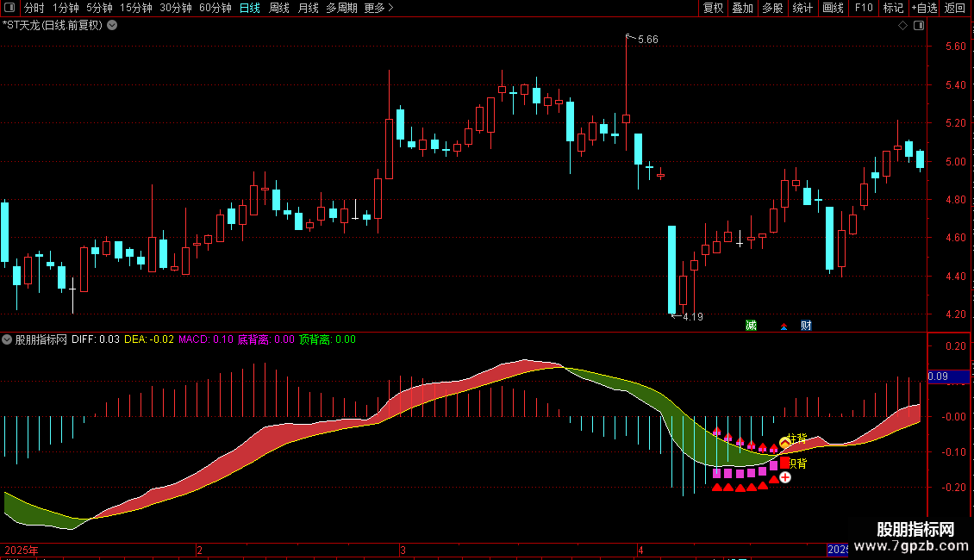Click the *ST天龙(日线.前复权) title
Screen dimensions: 974x560
click(53, 25)
